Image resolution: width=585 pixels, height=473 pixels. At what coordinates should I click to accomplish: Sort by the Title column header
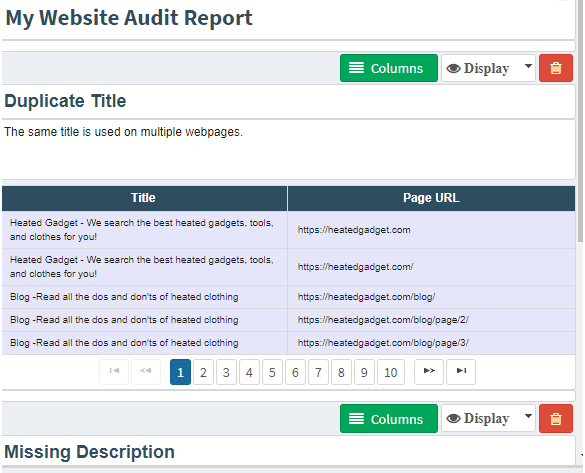143,198
